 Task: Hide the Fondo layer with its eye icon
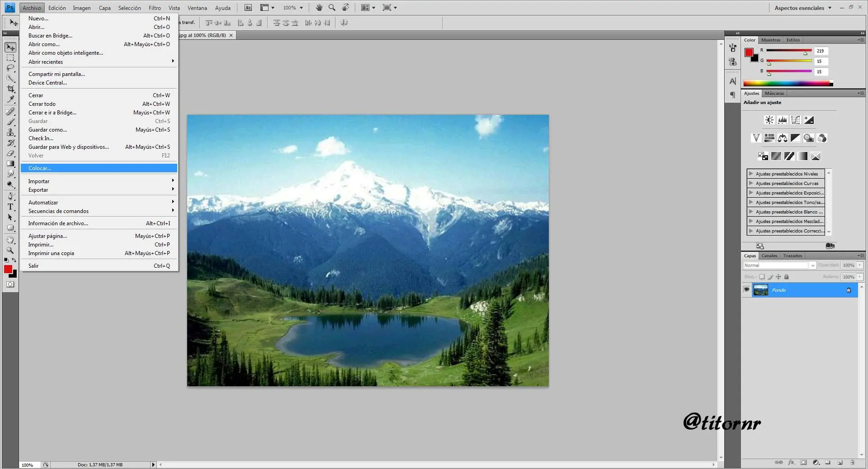(746, 289)
